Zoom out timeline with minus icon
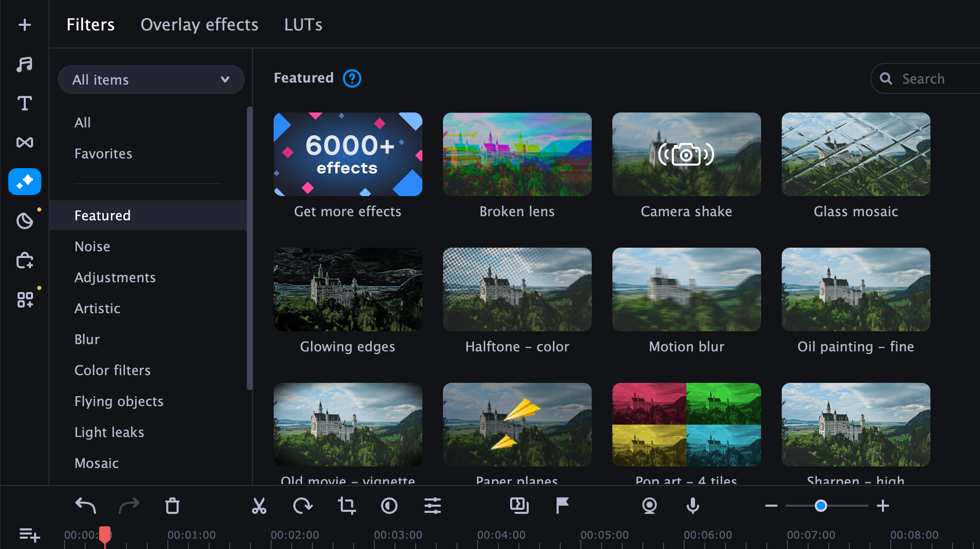The height and width of the screenshot is (549, 980). (771, 506)
